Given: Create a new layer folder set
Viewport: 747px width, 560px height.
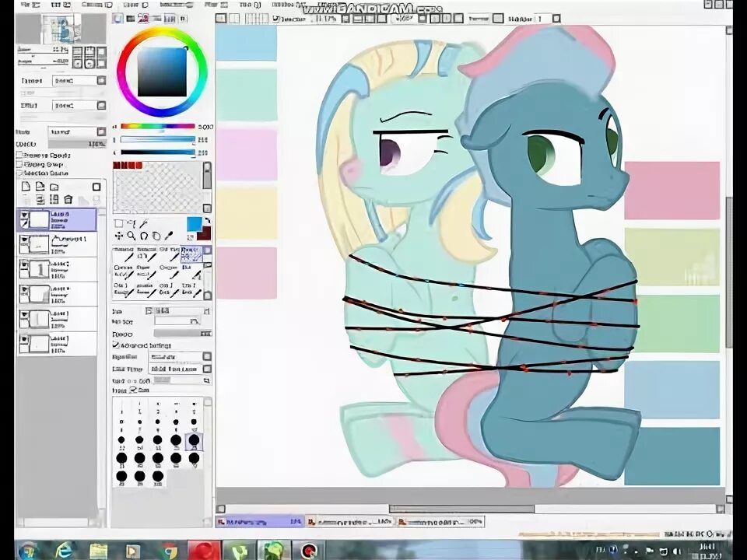Looking at the screenshot, I should pyautogui.click(x=54, y=187).
